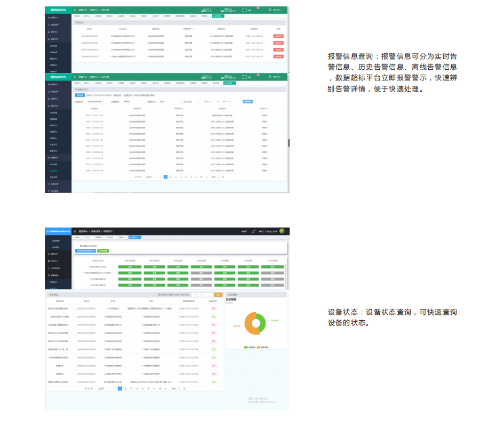Click vertical scrollbar thumb on 历史告警 page
The image size is (504, 422).
289,143
